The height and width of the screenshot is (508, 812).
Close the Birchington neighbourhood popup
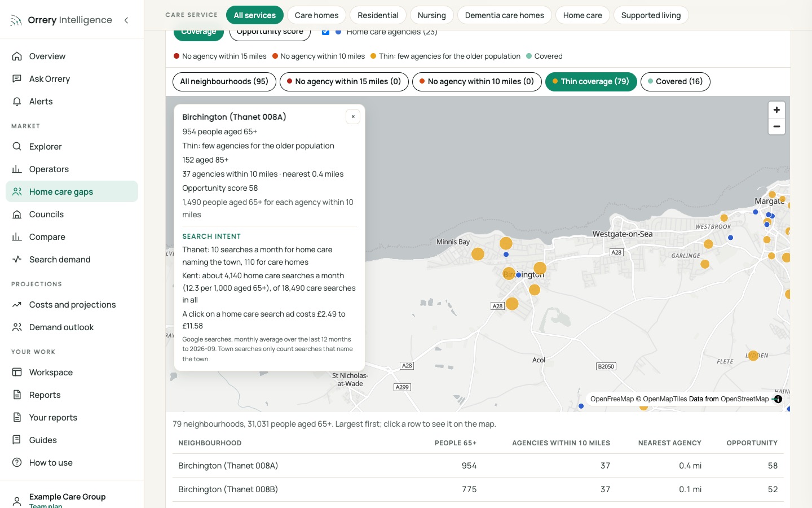point(353,117)
